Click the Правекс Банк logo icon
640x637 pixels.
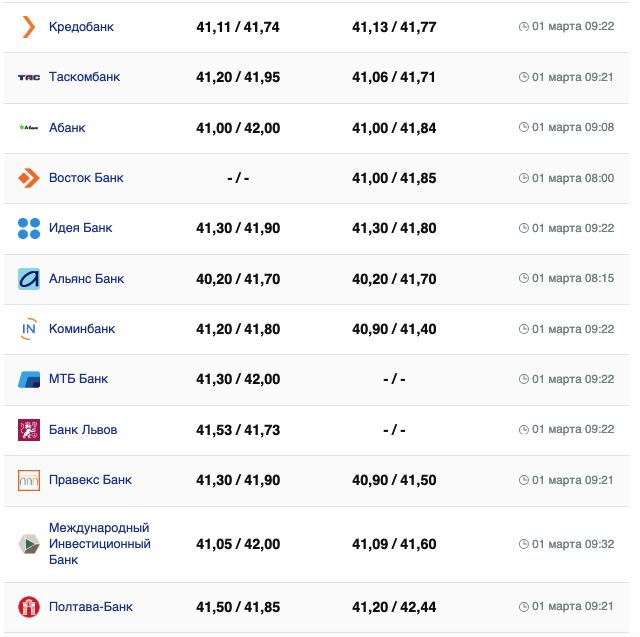[29, 480]
